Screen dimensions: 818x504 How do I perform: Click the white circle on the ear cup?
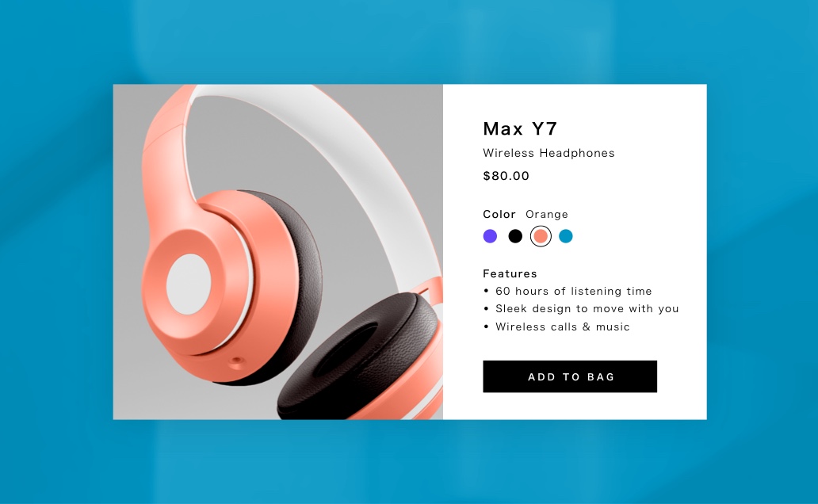(189, 284)
